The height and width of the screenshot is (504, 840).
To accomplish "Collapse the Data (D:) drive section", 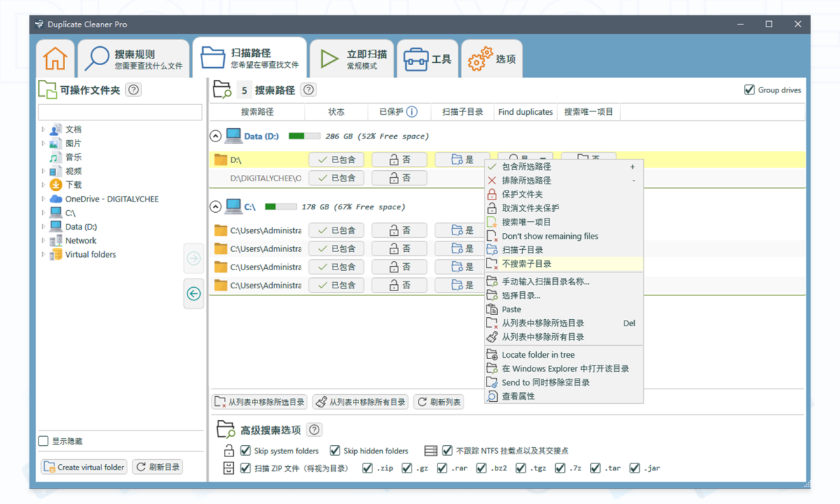I will [216, 136].
